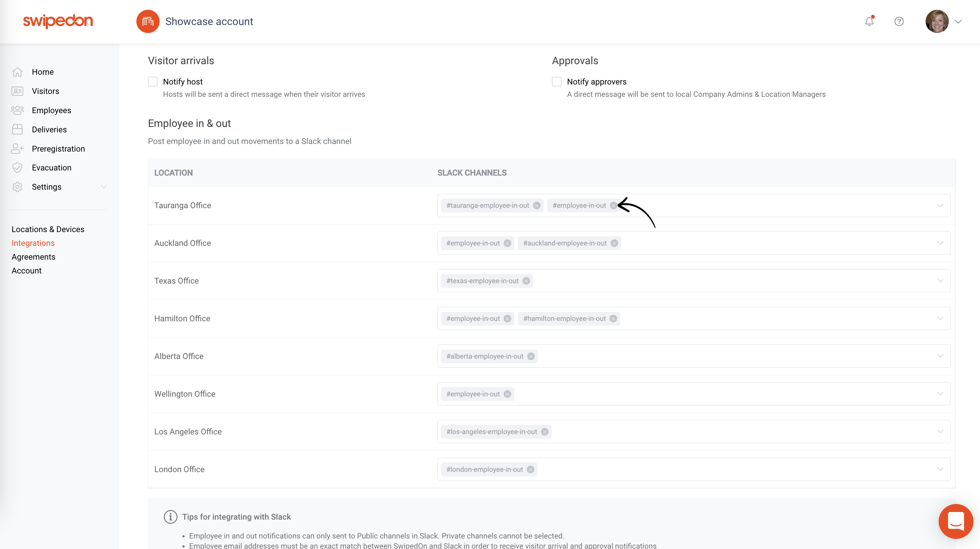Viewport: 980px width, 549px height.
Task: Go to Home in sidebar
Action: click(x=42, y=72)
